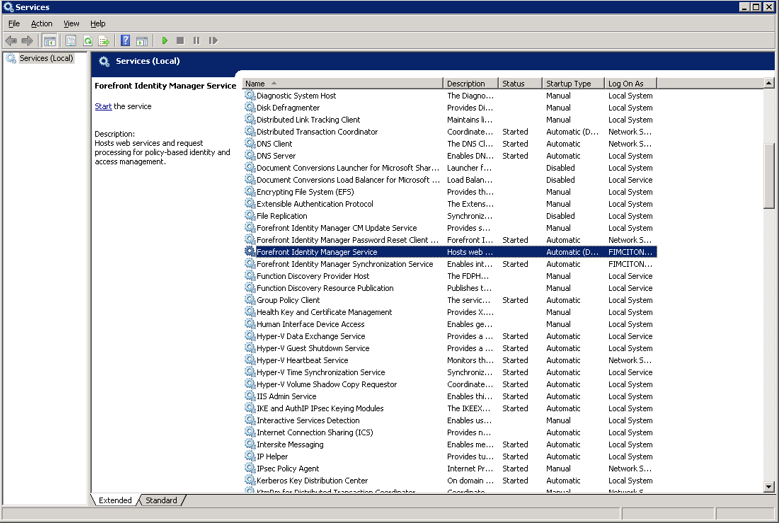This screenshot has width=781, height=525.
Task: Click the Start the service link
Action: pyautogui.click(x=103, y=106)
